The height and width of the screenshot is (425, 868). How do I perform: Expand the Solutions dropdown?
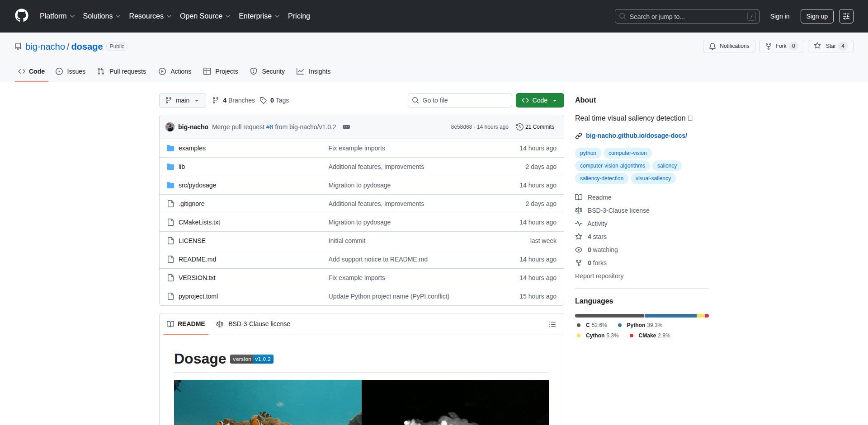(x=102, y=16)
